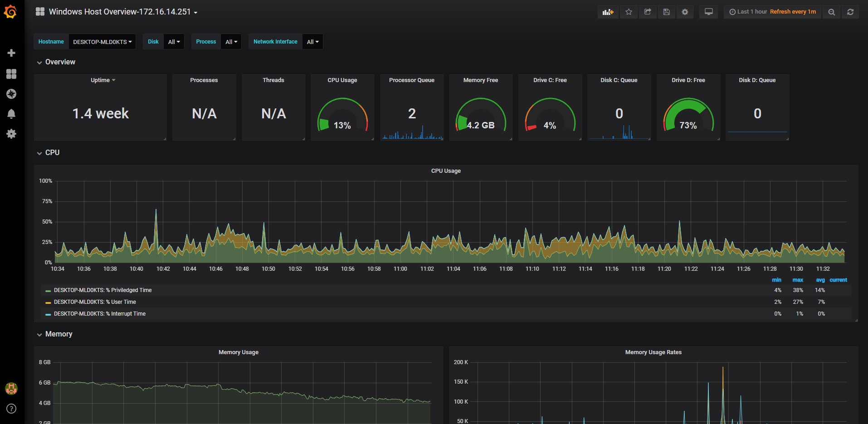Open the Alerting bell icon
This screenshot has height=424, width=868.
pos(11,114)
